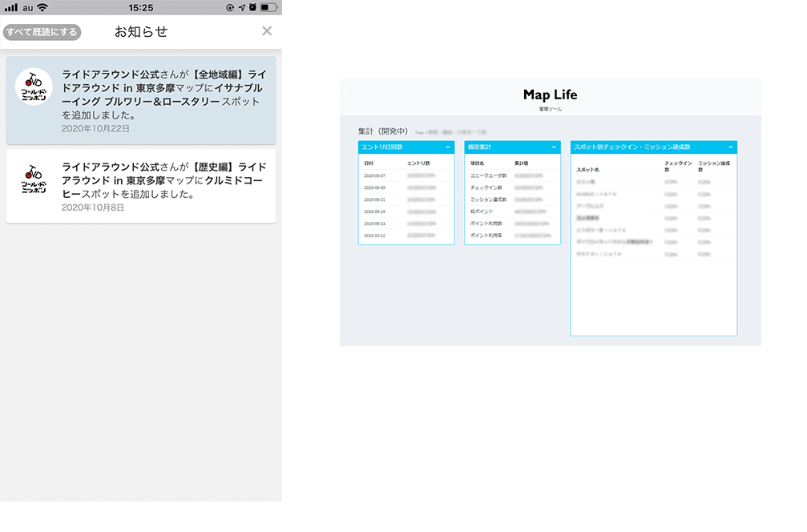Collapse the スポット別チェックイン・ミッション達成数 panel
Image resolution: width=807 pixels, height=532 pixels.
click(730, 147)
